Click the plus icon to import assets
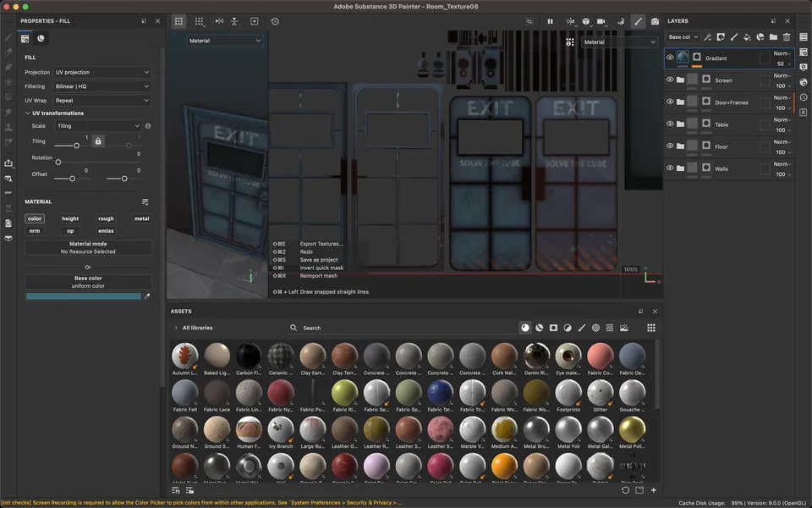Viewport: 812px width, 508px height. coord(654,490)
